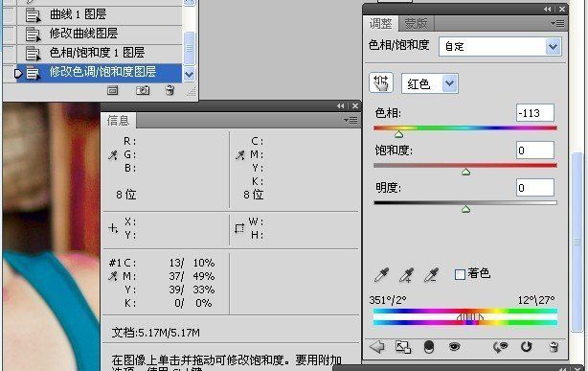Select the 信息 panel tab

point(118,121)
